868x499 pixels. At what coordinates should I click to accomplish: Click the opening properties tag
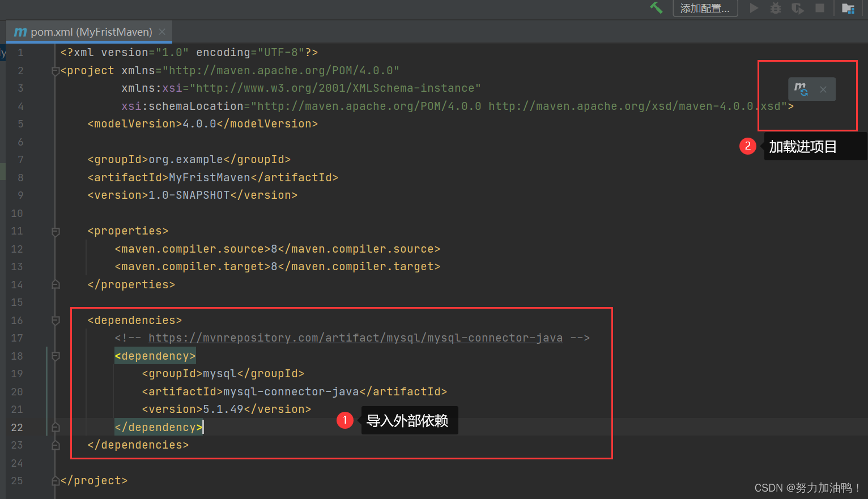tap(127, 231)
